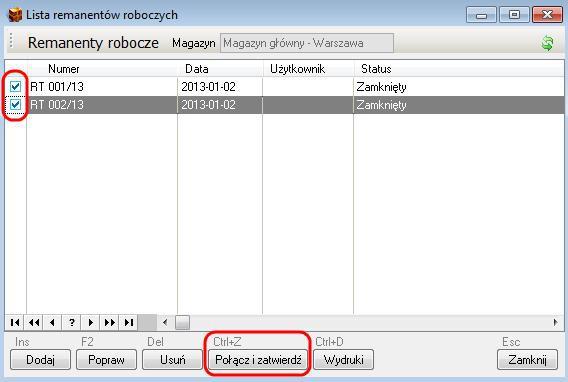This screenshot has width=568, height=382.
Task: Click the Status column header
Action: 459,69
